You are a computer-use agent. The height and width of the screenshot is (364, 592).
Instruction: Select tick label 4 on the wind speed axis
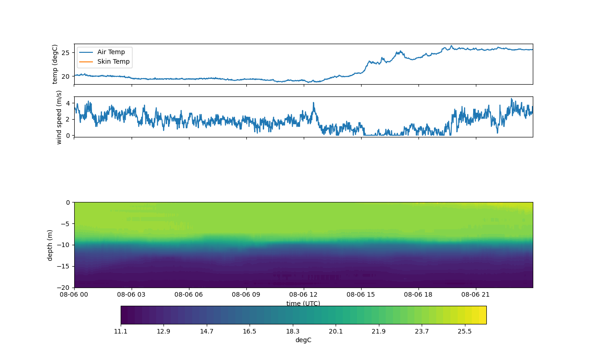(69, 103)
